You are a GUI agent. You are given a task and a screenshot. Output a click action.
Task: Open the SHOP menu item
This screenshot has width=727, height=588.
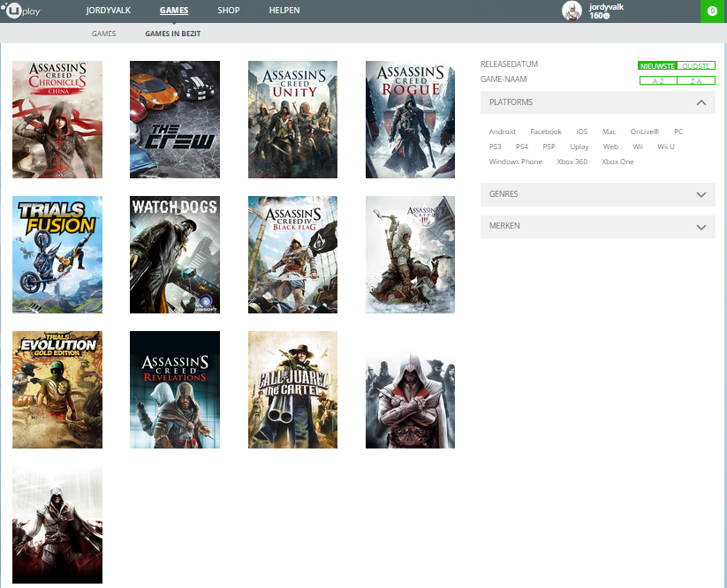[229, 11]
